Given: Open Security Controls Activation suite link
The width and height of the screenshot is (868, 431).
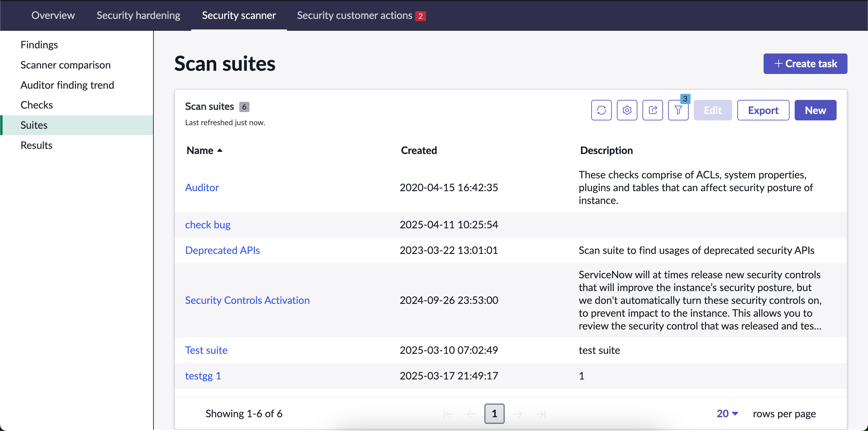Looking at the screenshot, I should (x=247, y=300).
